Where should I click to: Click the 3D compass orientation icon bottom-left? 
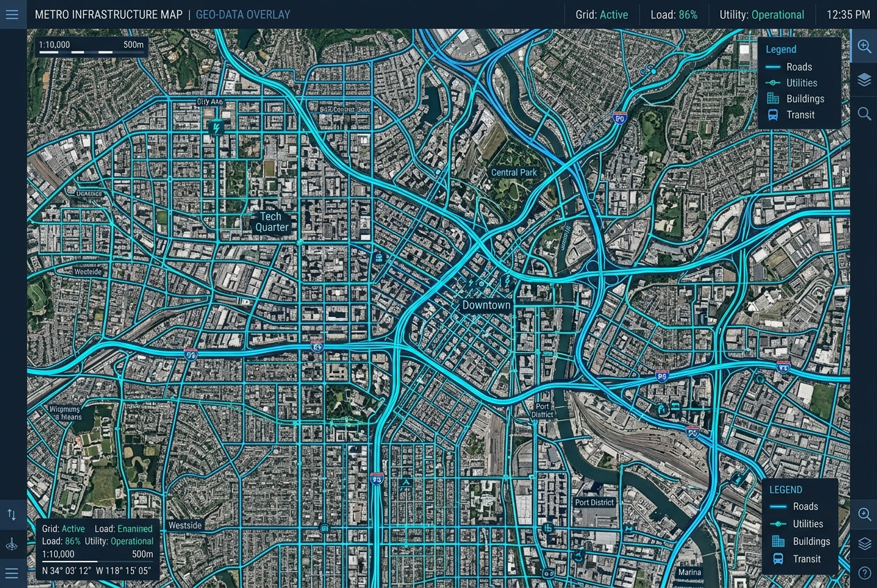click(x=12, y=544)
